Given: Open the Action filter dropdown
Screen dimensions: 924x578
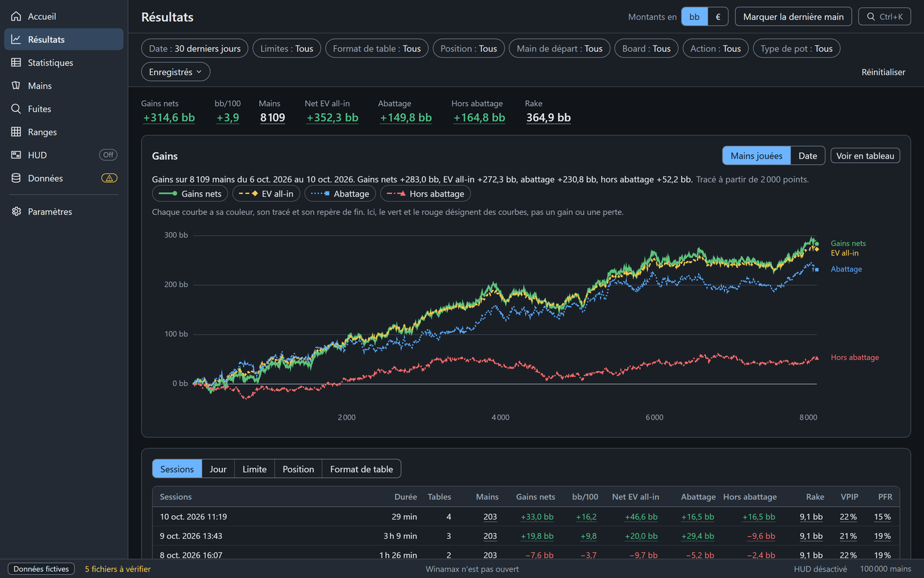Looking at the screenshot, I should pos(715,49).
